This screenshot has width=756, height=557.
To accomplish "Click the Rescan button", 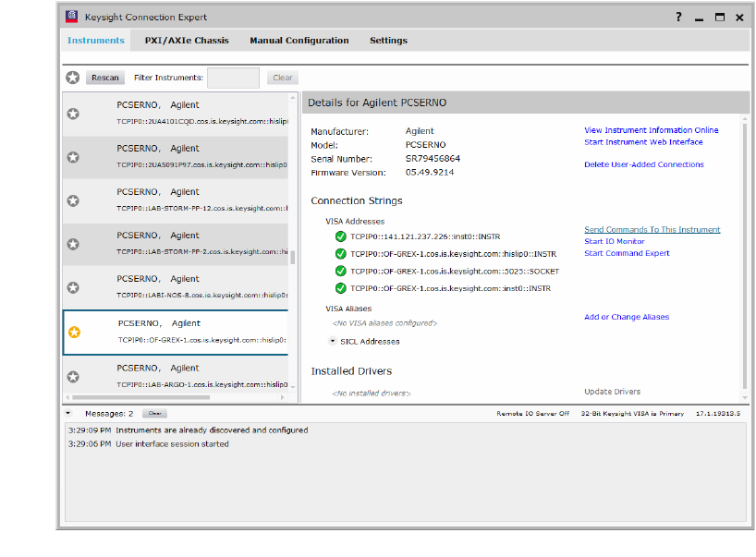I will 105,78.
